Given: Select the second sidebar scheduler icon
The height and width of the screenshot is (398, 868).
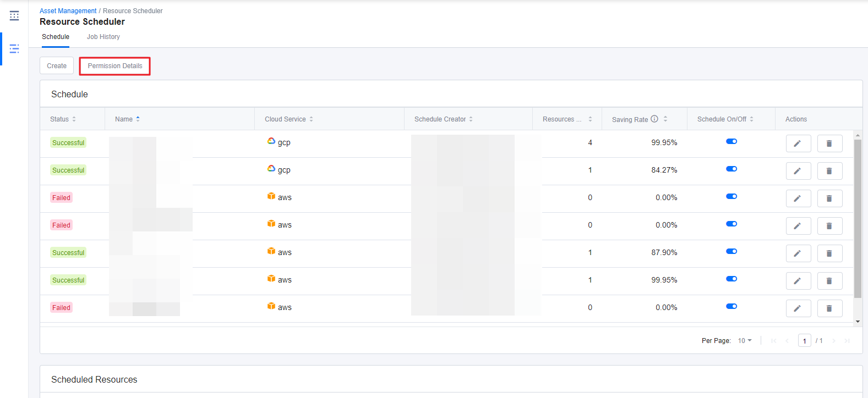Looking at the screenshot, I should click(14, 49).
